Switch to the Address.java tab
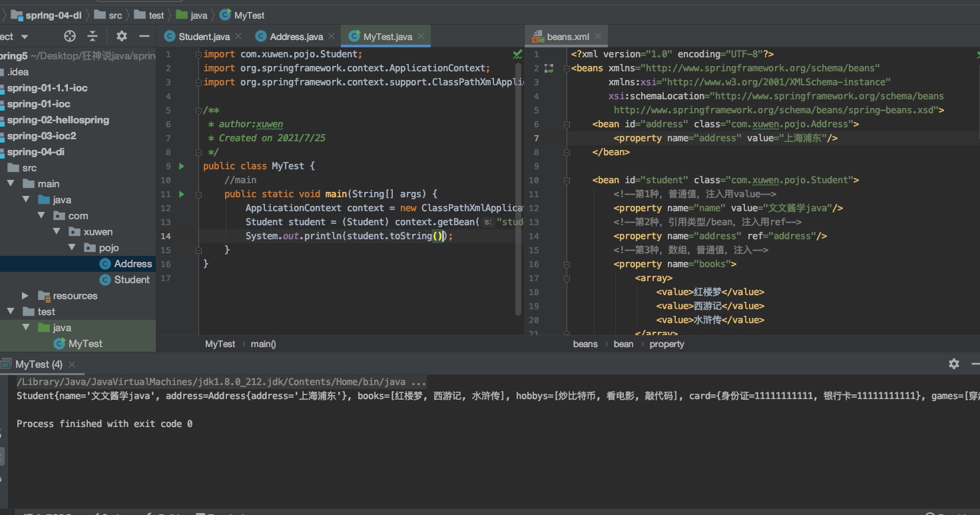The width and height of the screenshot is (980, 515). point(296,37)
